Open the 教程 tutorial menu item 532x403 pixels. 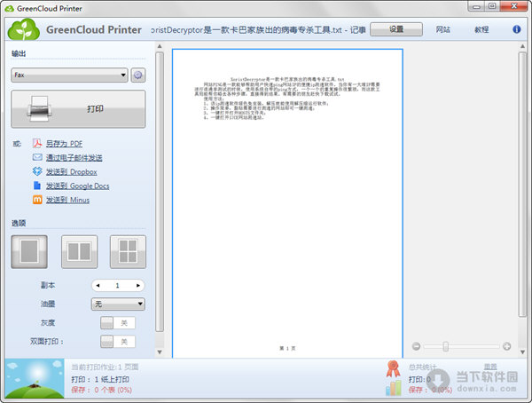click(x=481, y=29)
